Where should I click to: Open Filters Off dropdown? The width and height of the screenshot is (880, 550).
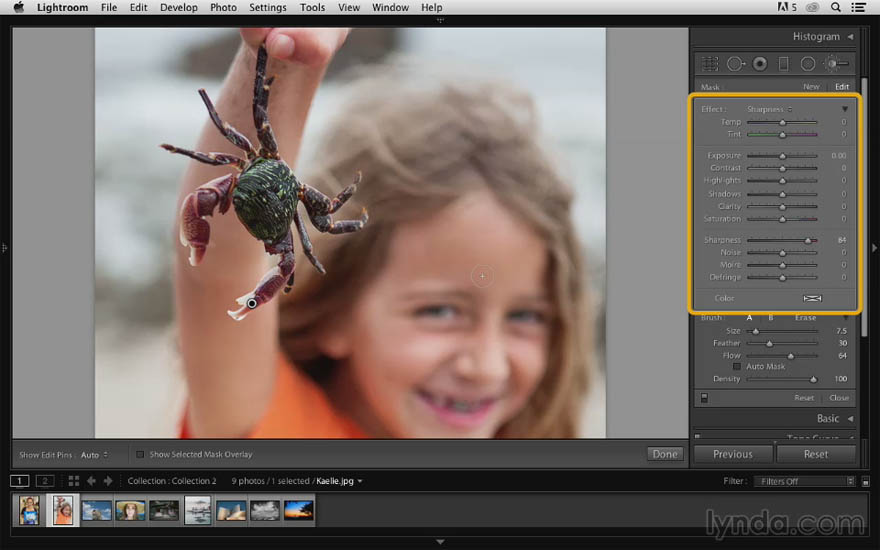coord(804,482)
